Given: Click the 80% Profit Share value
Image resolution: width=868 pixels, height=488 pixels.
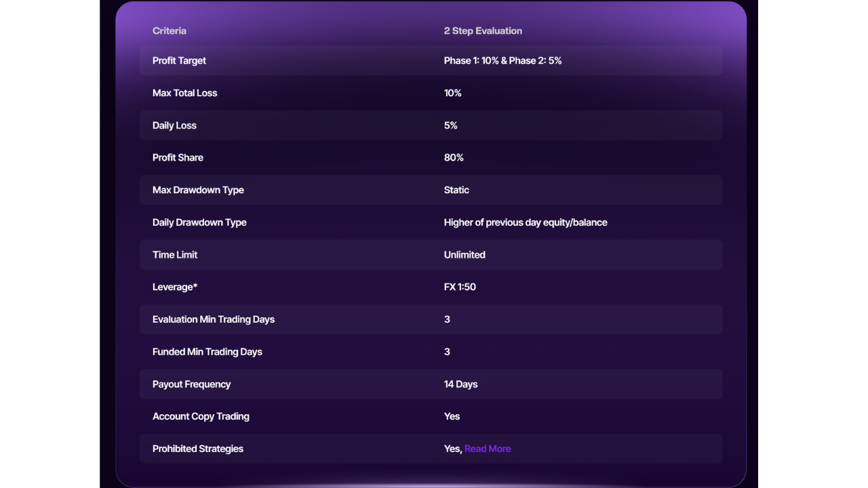Looking at the screenshot, I should [454, 157].
